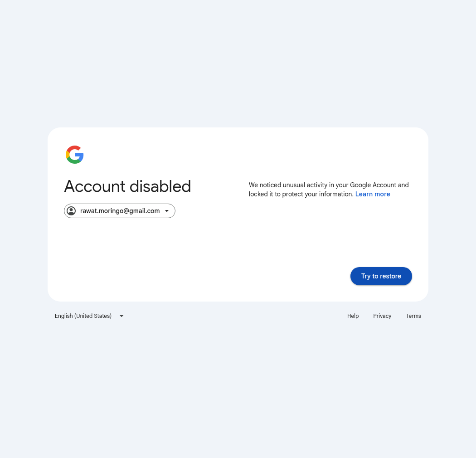The width and height of the screenshot is (476, 458).
Task: Open the Terms footer link
Action: tap(413, 316)
